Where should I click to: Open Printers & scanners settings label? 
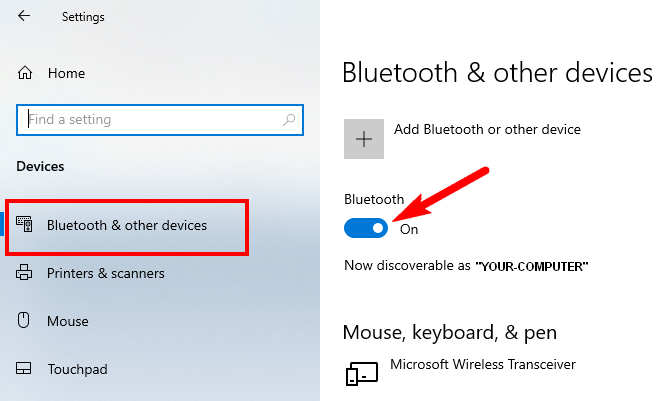[106, 273]
